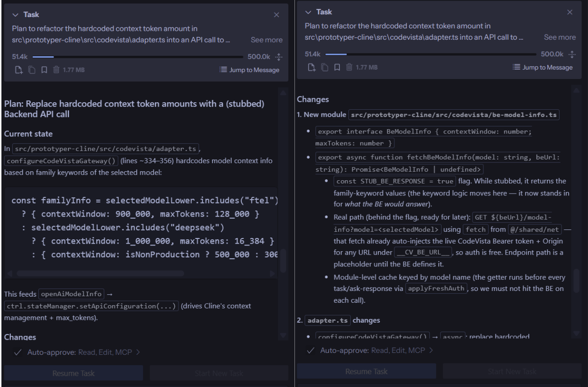The image size is (588, 387).
Task: Click the trash icon in left Task panel
Action: 56,70
